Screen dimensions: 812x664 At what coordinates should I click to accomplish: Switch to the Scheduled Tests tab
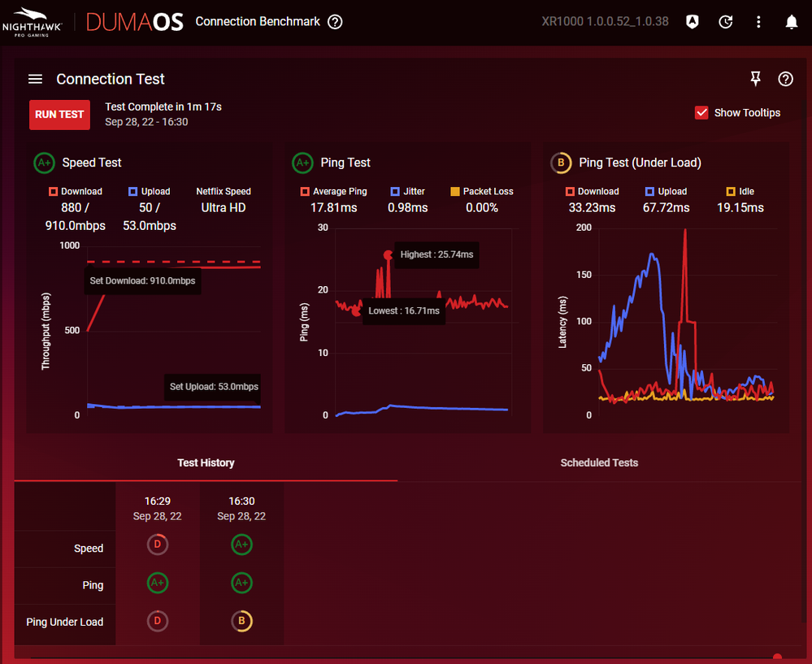(599, 462)
